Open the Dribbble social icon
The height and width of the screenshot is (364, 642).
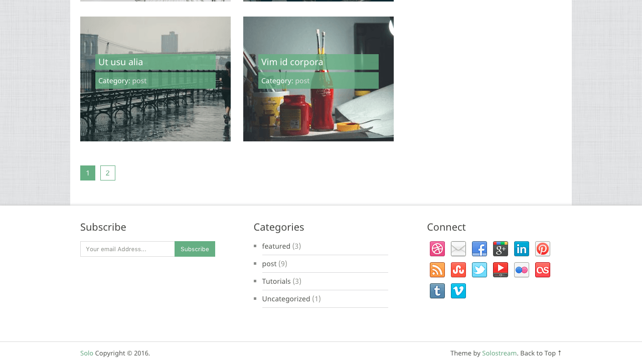[437, 249]
